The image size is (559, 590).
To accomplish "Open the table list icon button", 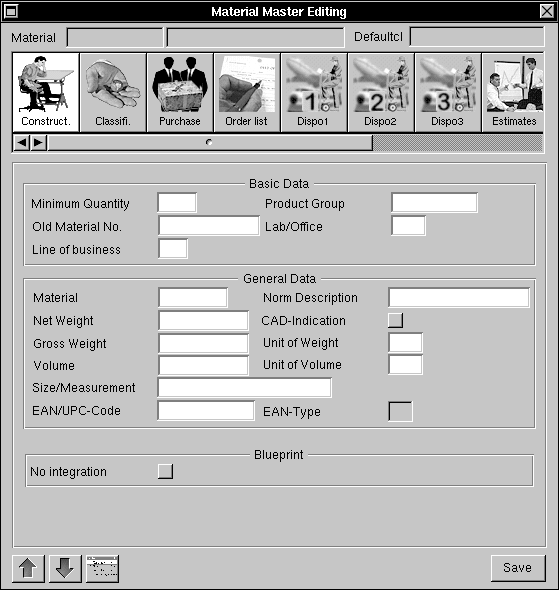I will [102, 568].
